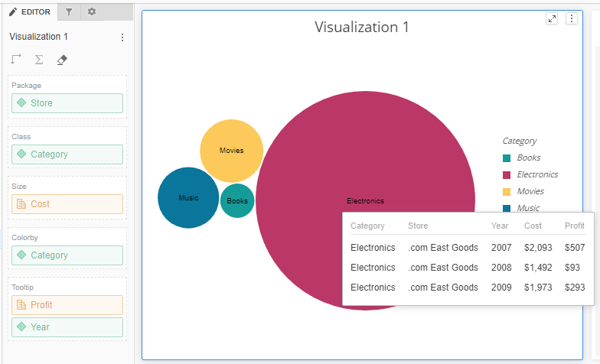The width and height of the screenshot is (600, 364).
Task: Open the Filter panel tab
Action: click(69, 12)
